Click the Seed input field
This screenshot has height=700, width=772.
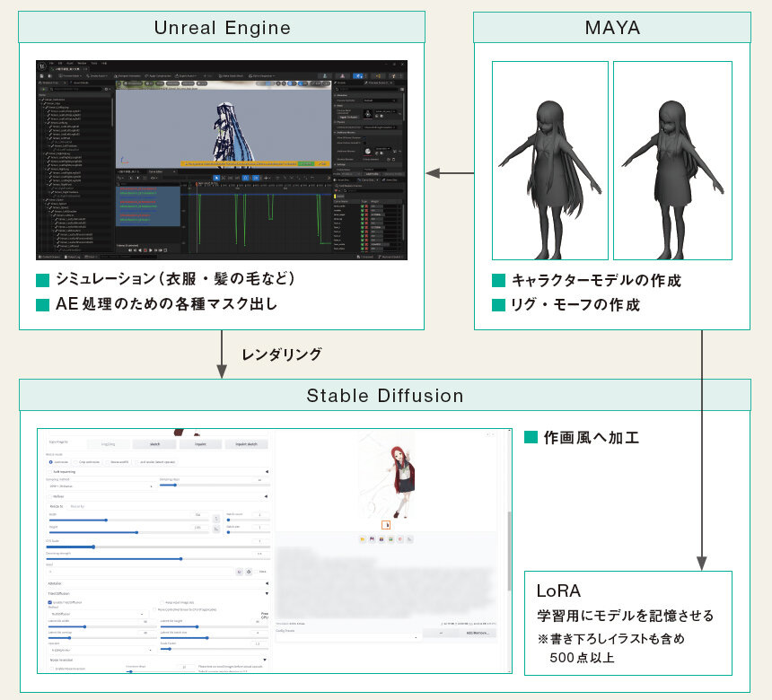[x=141, y=572]
